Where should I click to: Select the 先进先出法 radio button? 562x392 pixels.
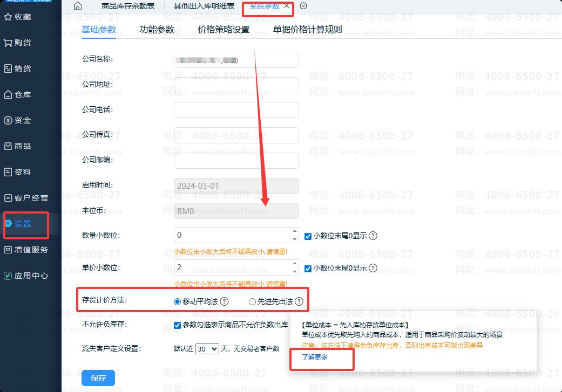pos(252,302)
